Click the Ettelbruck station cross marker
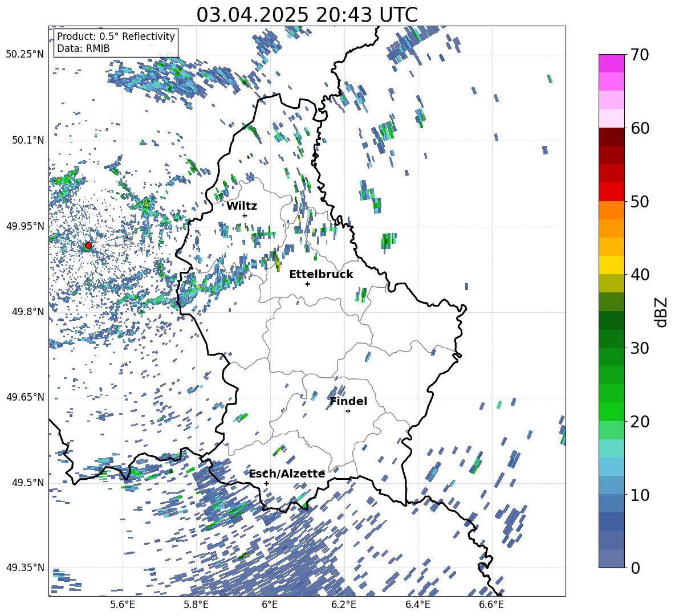 coord(307,284)
